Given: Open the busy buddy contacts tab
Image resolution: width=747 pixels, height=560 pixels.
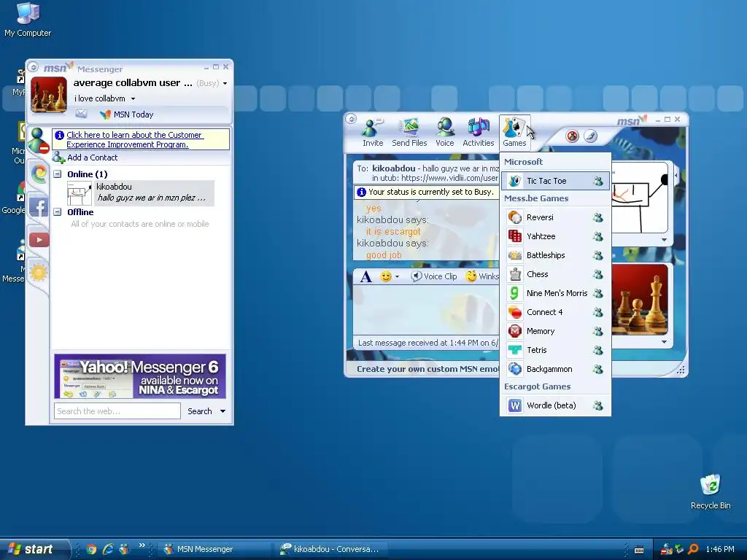Looking at the screenshot, I should click(38, 141).
